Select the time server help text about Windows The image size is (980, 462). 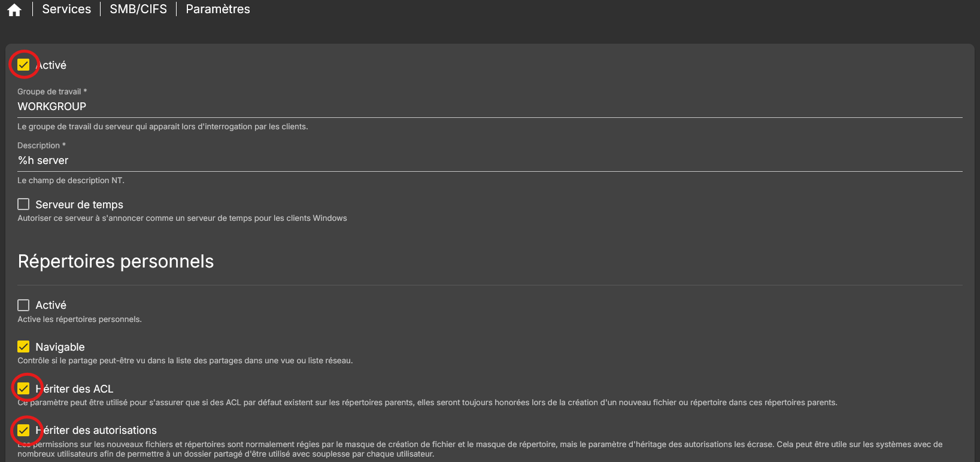182,218
